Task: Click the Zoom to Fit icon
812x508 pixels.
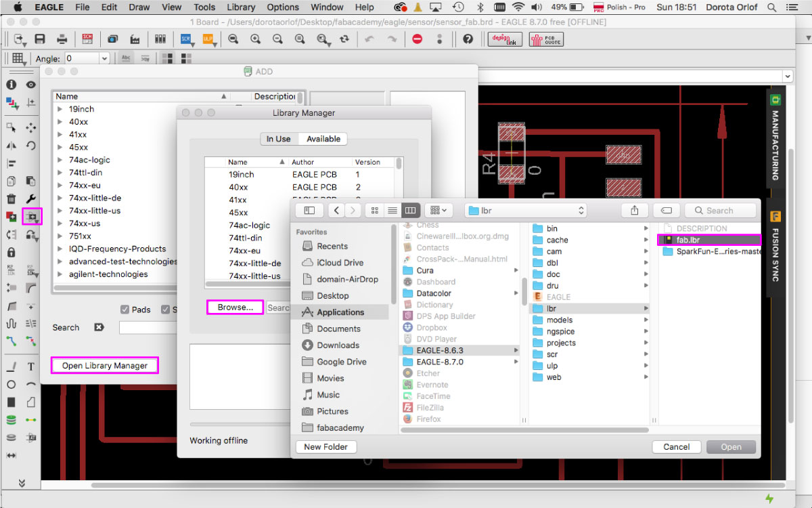Action: 233,39
